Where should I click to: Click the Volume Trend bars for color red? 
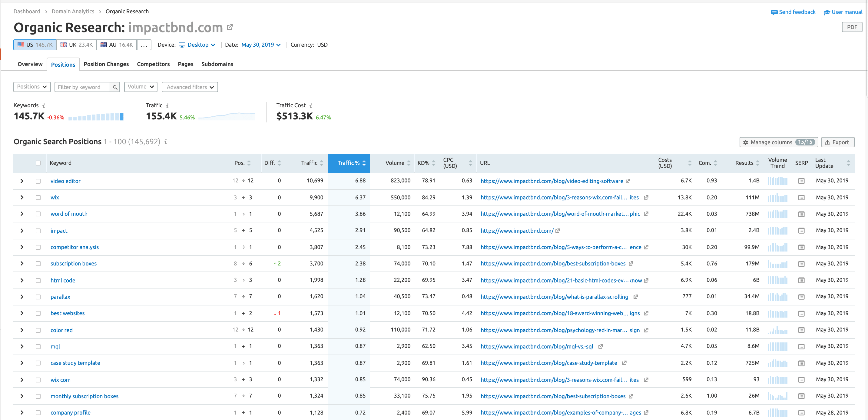click(x=778, y=330)
